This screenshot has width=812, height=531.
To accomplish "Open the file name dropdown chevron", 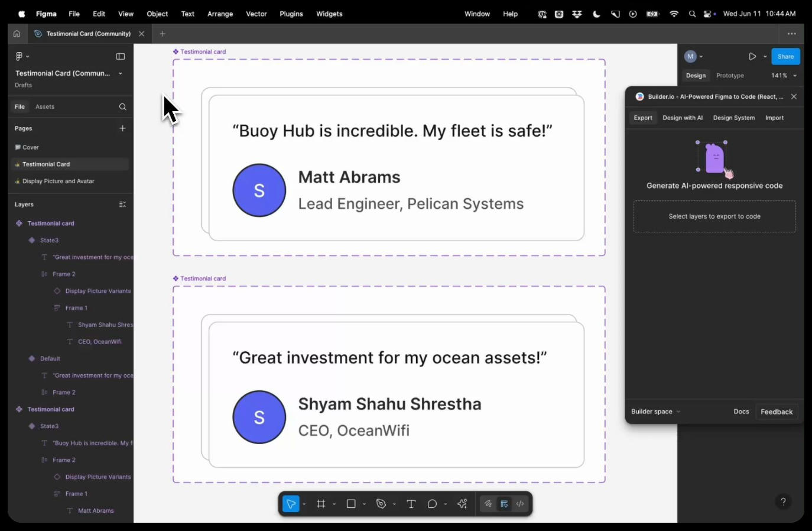I will 121,73.
